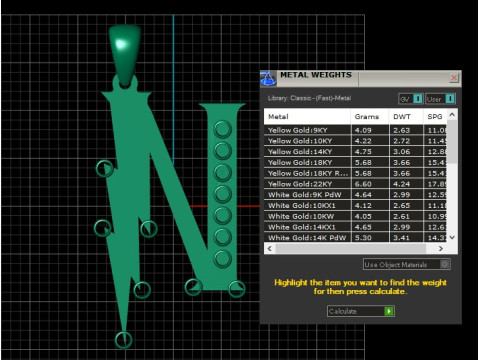
Task: Click the scroll up arrow in metals list
Action: pos(452,115)
